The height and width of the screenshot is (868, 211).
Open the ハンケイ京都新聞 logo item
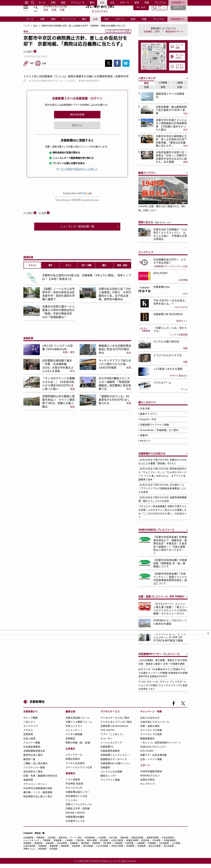tap(145, 330)
